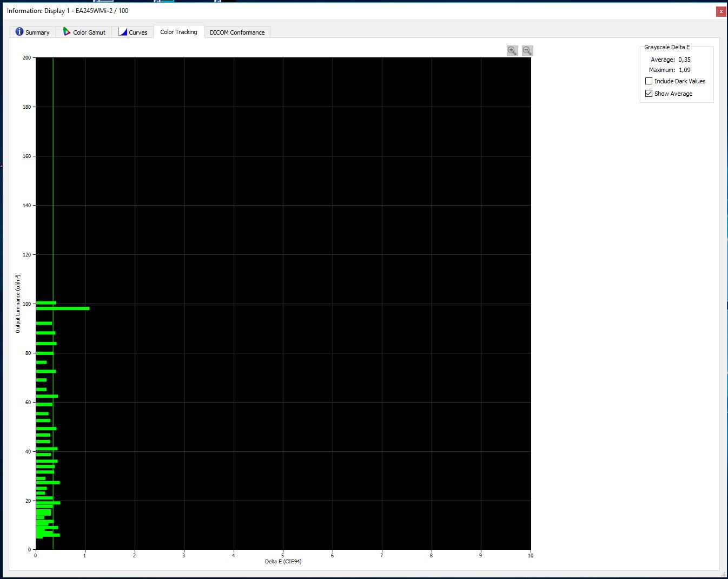This screenshot has height=579, width=728.
Task: Click the vertical green average line
Action: point(53,162)
